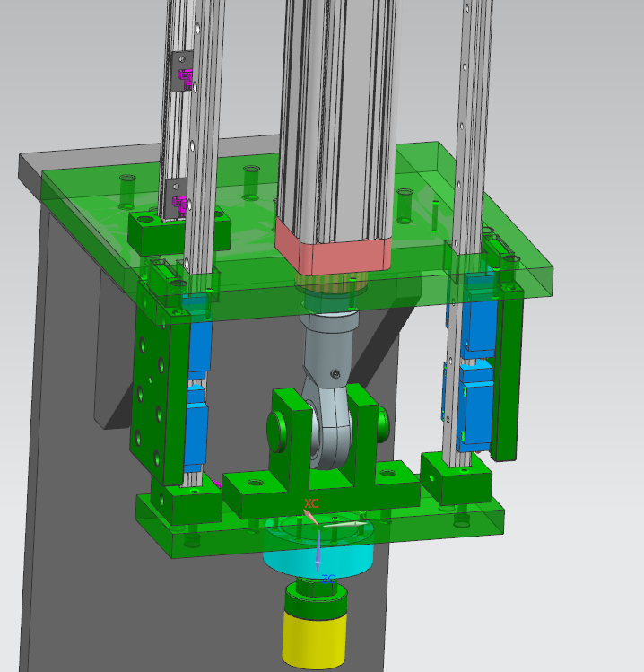644x672 pixels.
Task: Pick the set screw on gray rod end
Action: click(335, 374)
